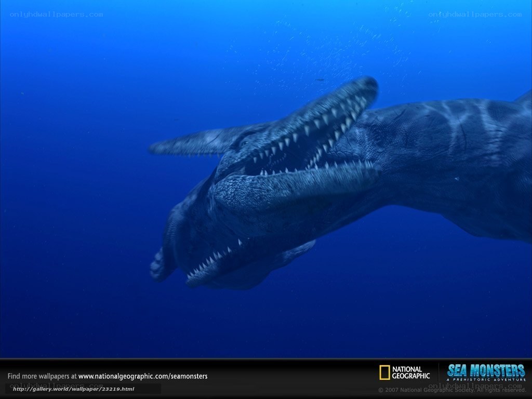532x399 pixels.
Task: Click the National Geographic yellow logo
Action: point(384,373)
